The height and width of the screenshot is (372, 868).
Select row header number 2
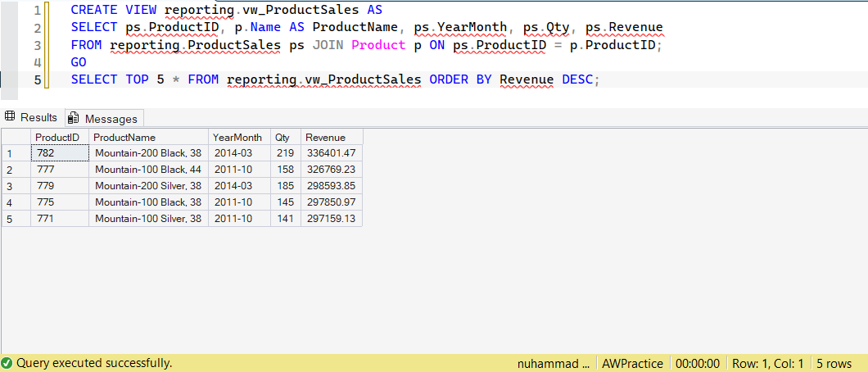click(16, 169)
